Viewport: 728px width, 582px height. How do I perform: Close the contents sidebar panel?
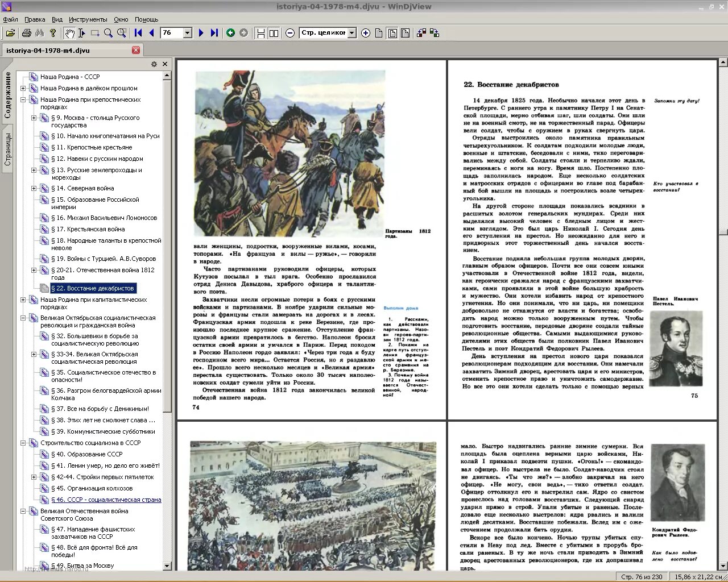165,64
